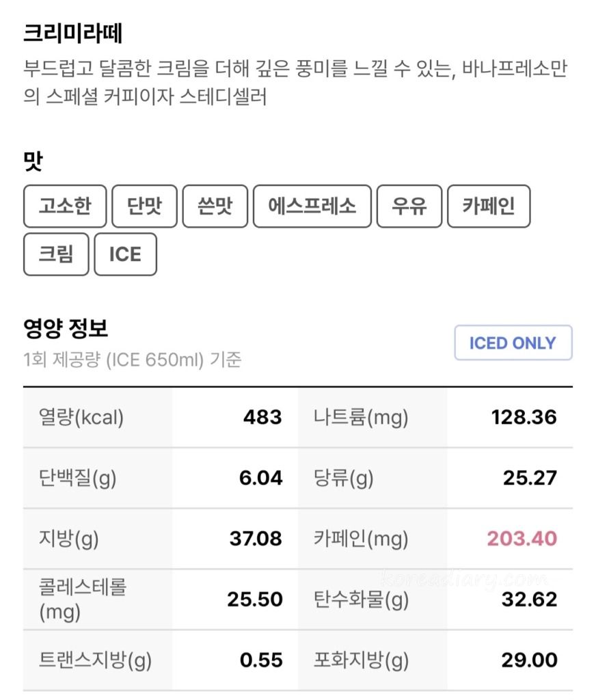Select the 카페인 tag
Image resolution: width=596 pixels, height=700 pixels.
[489, 206]
